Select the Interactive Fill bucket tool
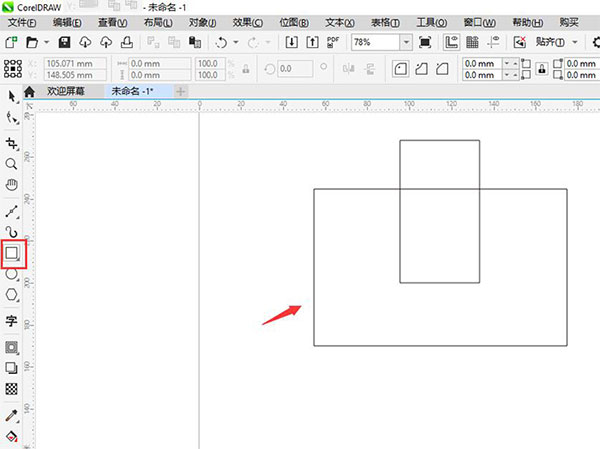The height and width of the screenshot is (449, 600). (11, 436)
